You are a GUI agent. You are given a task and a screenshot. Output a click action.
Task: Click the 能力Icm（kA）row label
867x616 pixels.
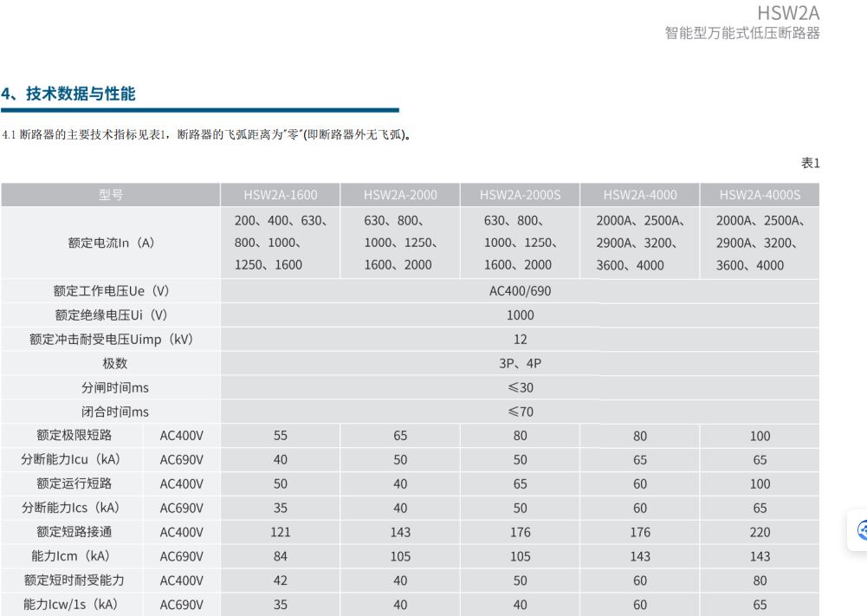point(71,555)
